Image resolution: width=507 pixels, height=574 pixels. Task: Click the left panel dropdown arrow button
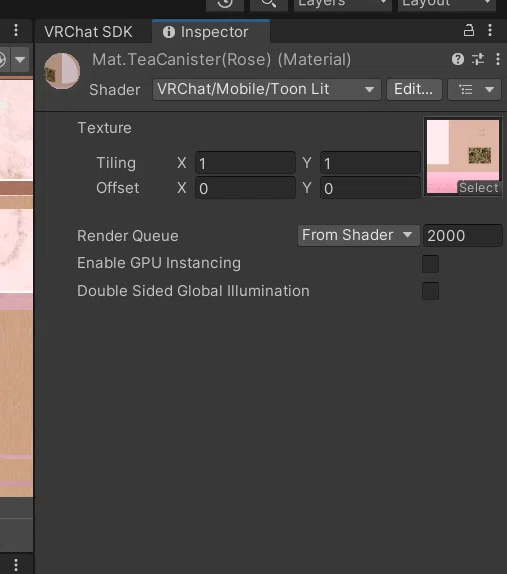20,59
